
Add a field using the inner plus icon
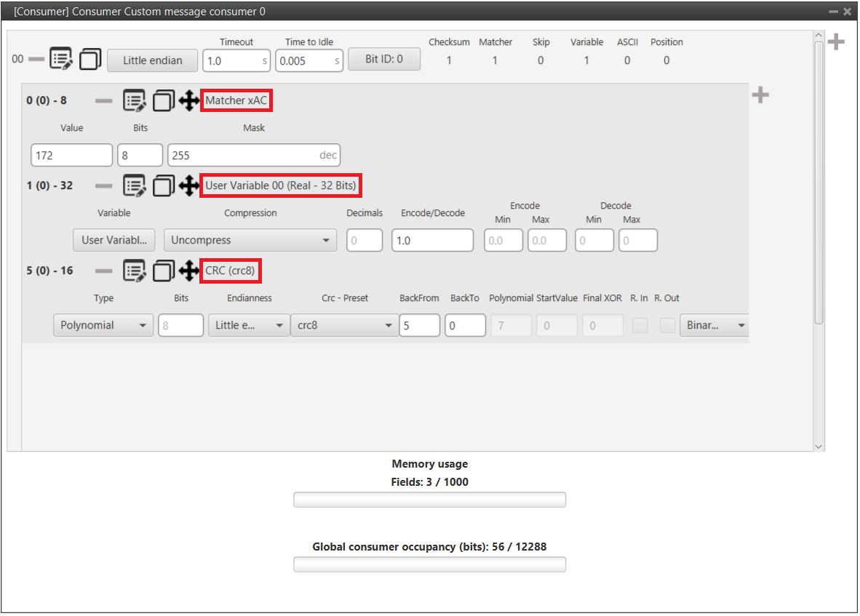click(x=760, y=95)
